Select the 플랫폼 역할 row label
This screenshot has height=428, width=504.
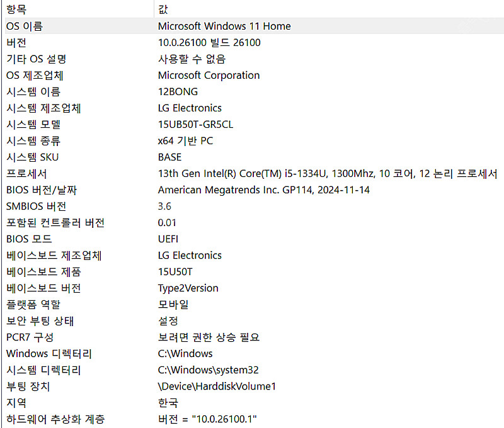coord(33,305)
